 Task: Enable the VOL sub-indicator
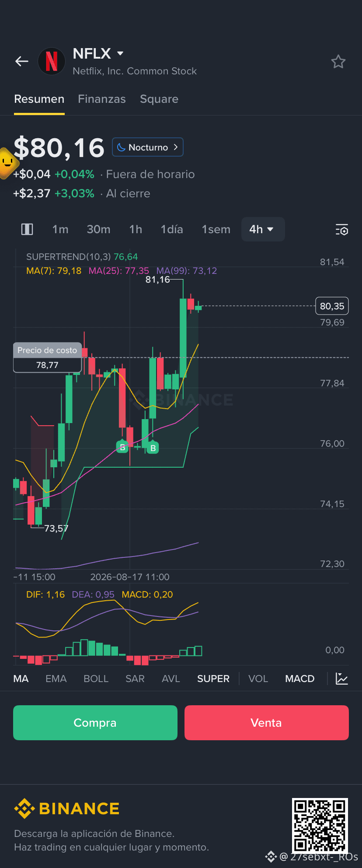tap(258, 679)
